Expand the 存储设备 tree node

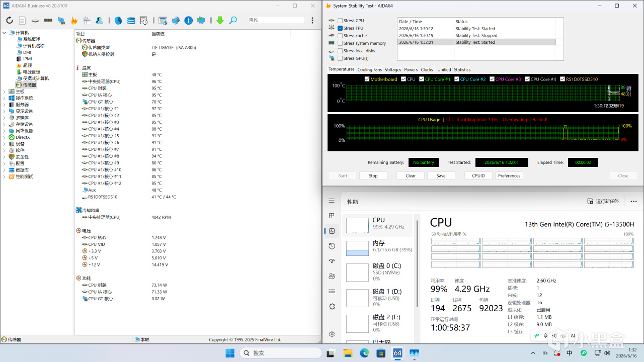tap(5, 124)
